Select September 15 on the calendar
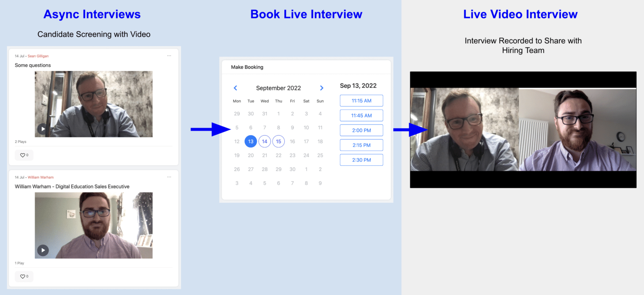Screen dimensions: 644x295 tap(278, 141)
